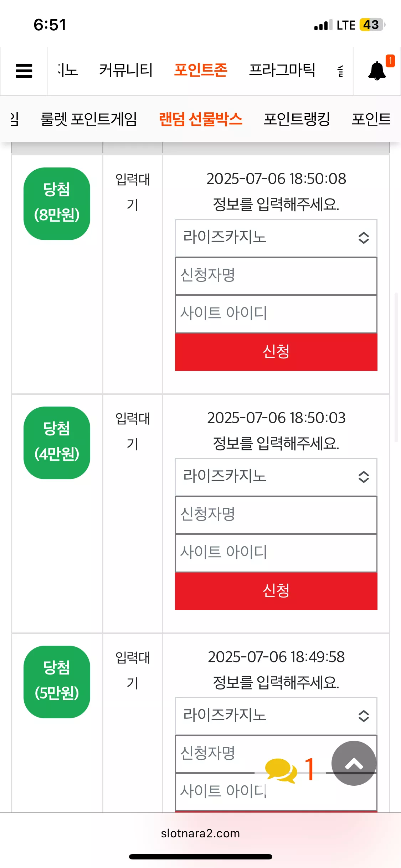The image size is (401, 868).
Task: Expand the 라이즈카지노 dropdown for the 5만원 prize
Action: (276, 716)
